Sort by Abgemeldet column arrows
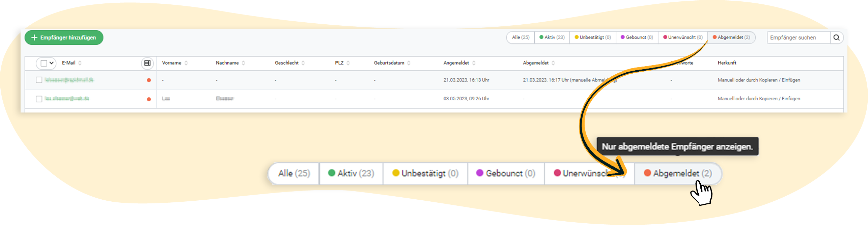868x225 pixels. (x=553, y=63)
